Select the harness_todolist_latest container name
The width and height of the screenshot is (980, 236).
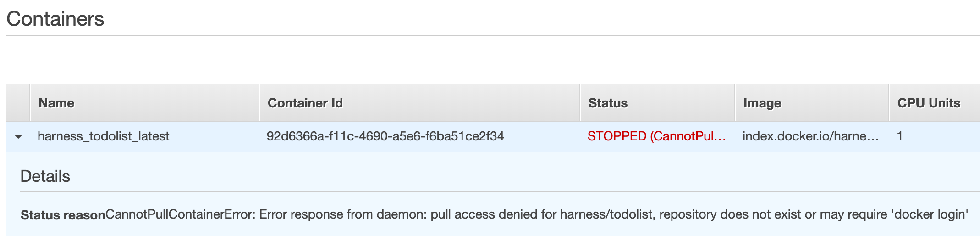click(x=104, y=136)
